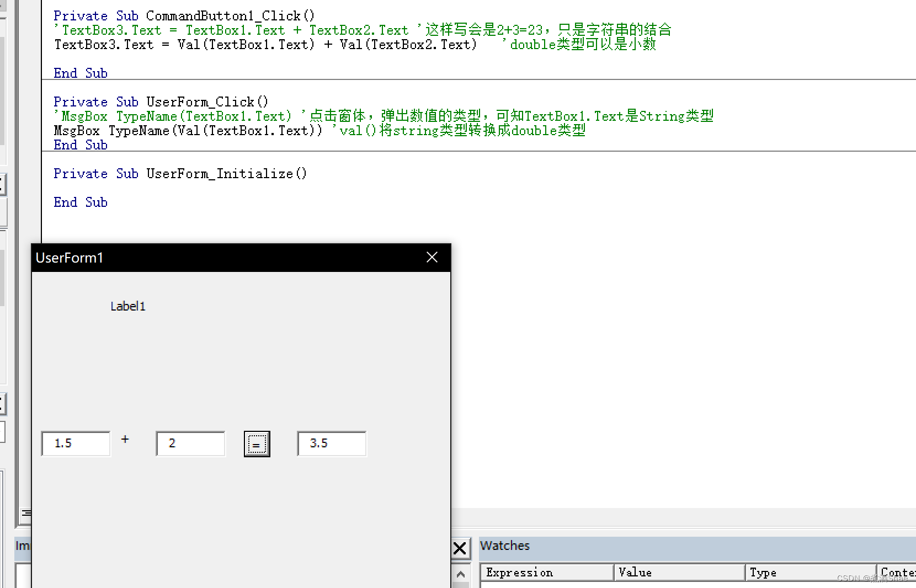Click the scroll-up arrow beside Watches

(x=461, y=574)
